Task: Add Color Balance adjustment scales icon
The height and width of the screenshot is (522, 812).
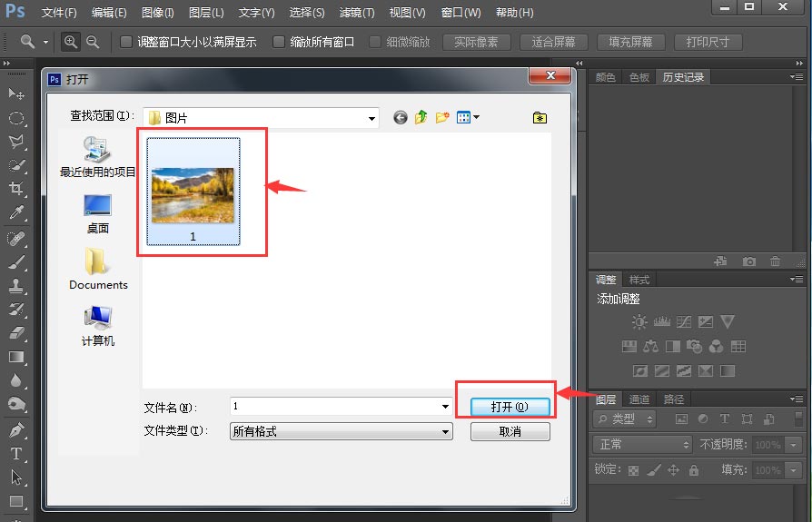Action: tap(650, 346)
